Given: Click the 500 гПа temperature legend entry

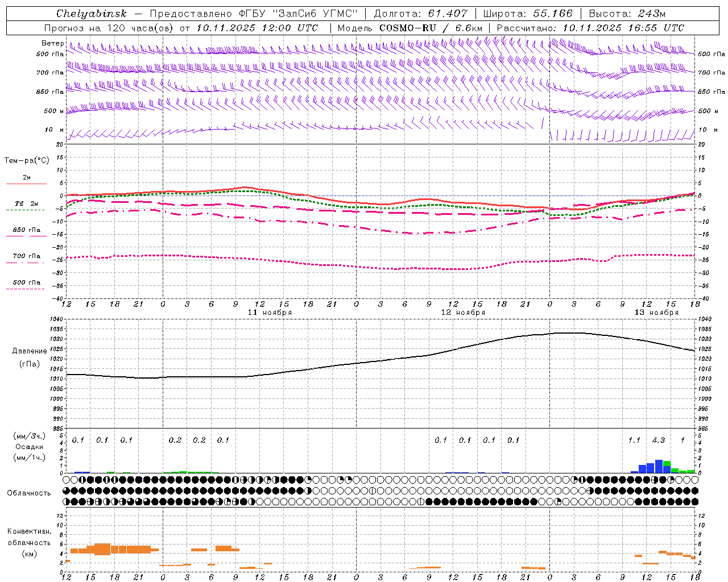Looking at the screenshot, I should click(x=26, y=282).
